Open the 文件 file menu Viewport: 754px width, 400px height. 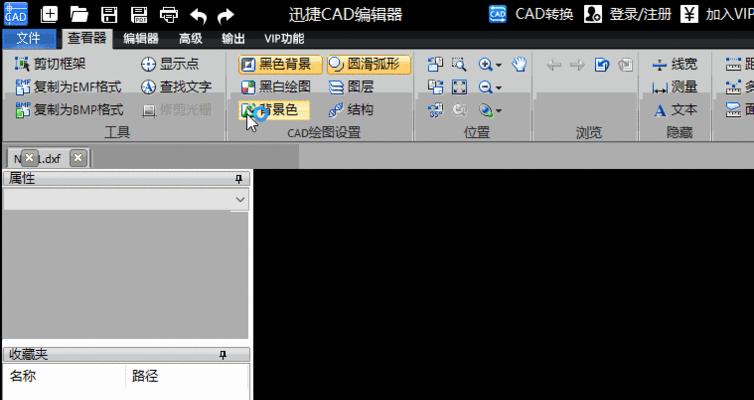(28, 38)
